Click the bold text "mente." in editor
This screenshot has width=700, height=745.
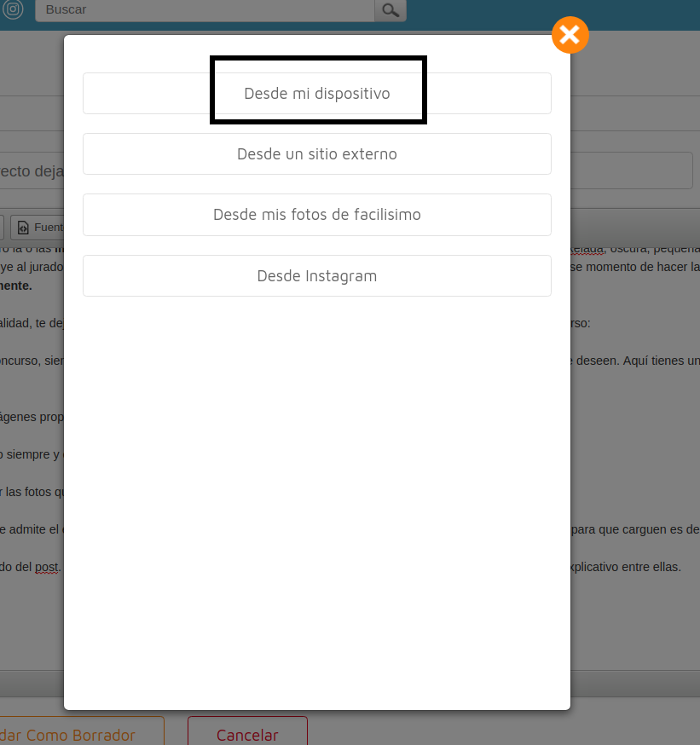click(x=15, y=286)
